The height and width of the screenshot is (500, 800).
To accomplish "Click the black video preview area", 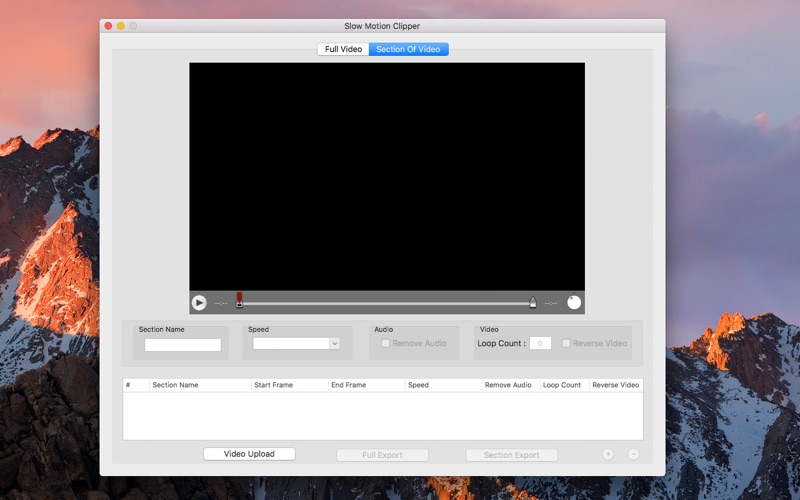I will tap(387, 177).
